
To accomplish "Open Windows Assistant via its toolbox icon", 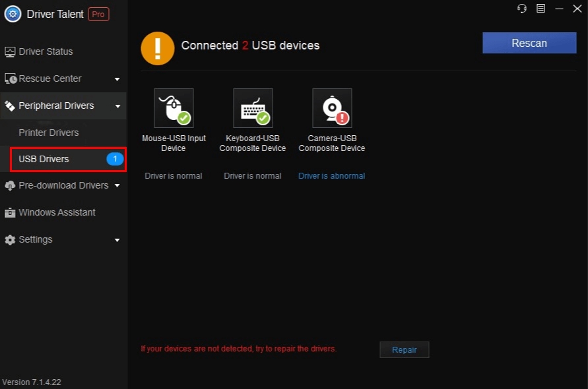I will click(x=9, y=212).
